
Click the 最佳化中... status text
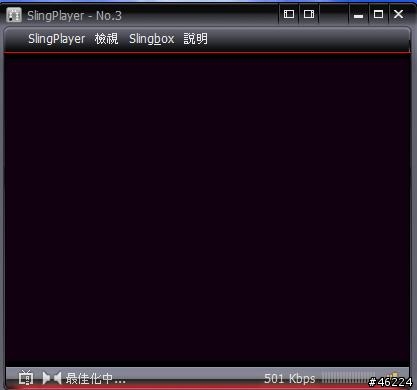point(96,379)
